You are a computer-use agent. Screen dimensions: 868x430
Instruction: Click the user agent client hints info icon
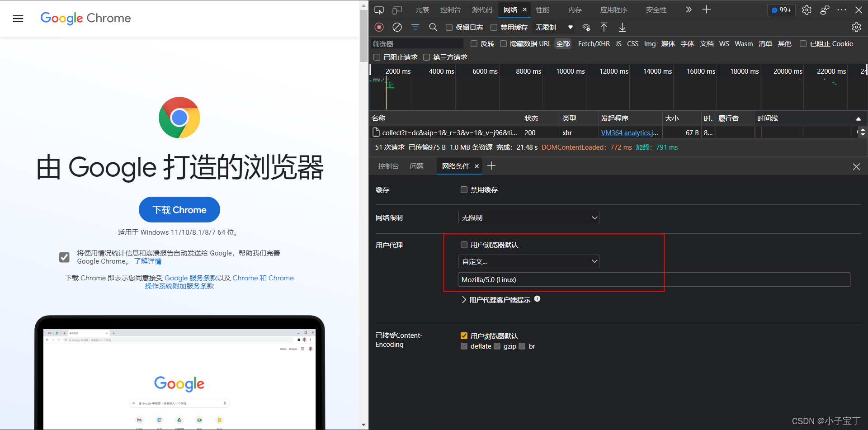[537, 299]
